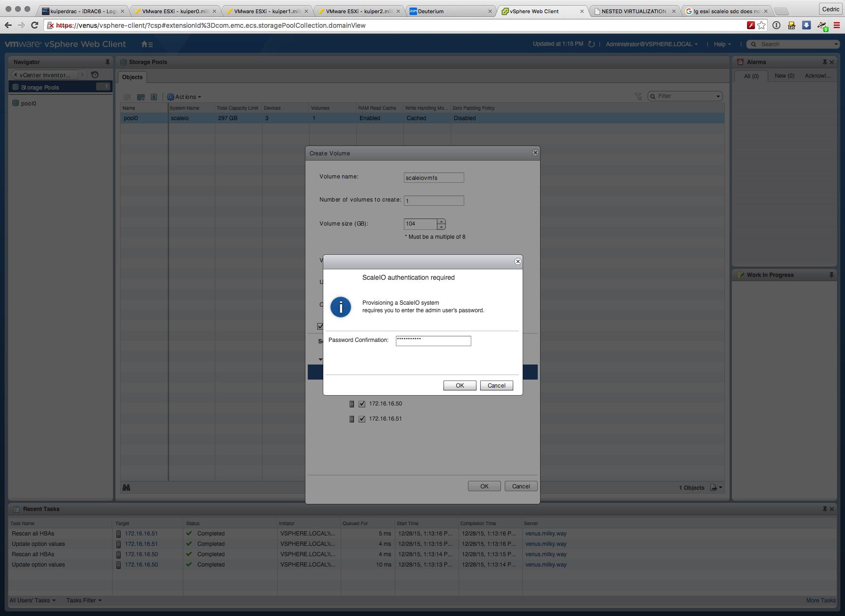
Task: Click the refresh icon beside Updated time
Action: [591, 44]
